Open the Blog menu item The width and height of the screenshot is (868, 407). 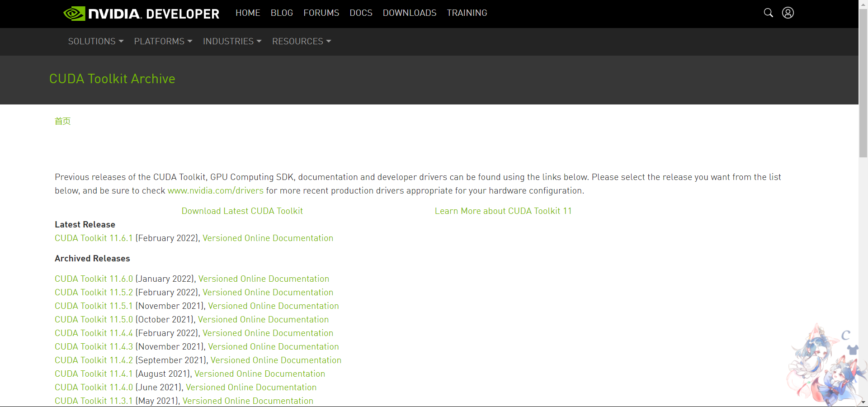pos(282,13)
